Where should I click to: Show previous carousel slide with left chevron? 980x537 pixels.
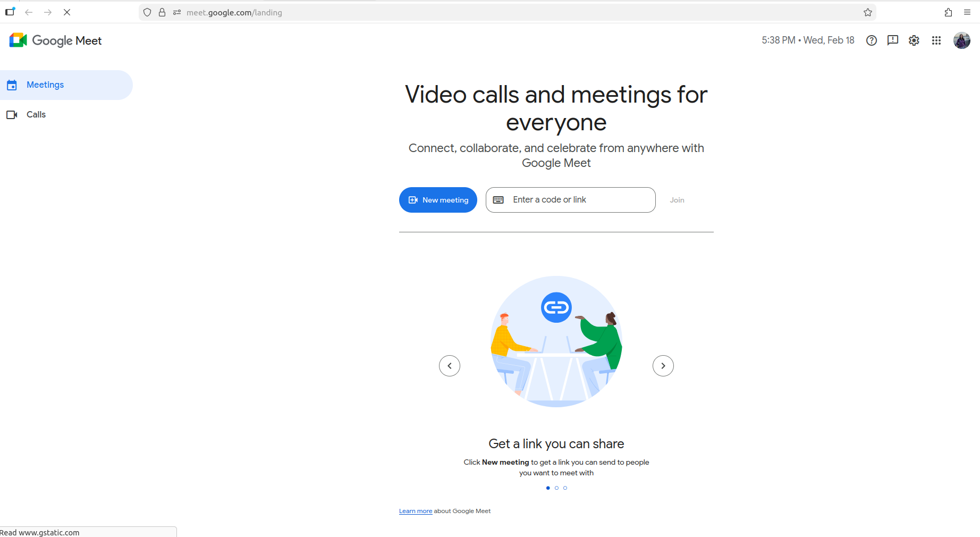point(450,366)
